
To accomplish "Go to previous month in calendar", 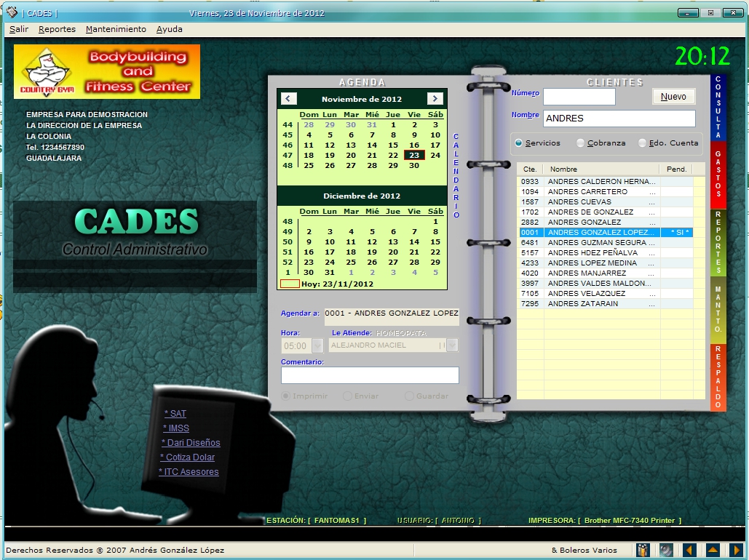I will [289, 99].
